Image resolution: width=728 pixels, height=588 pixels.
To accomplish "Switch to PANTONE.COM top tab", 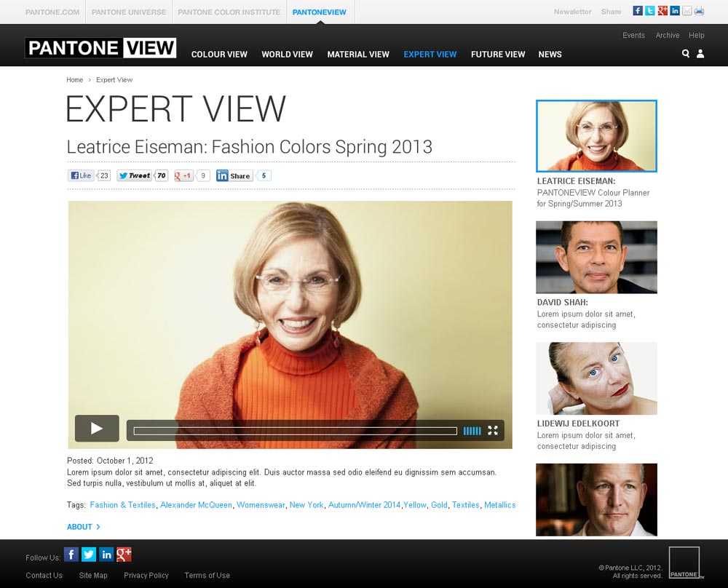I will 52,12.
